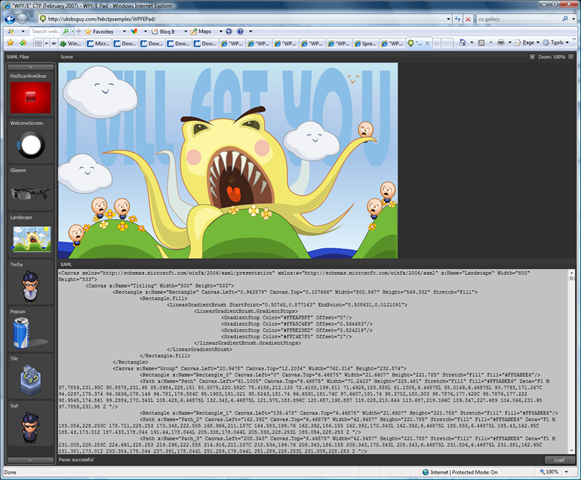
Task: Switch to the 'Spra...' browser tab
Action: point(365,44)
